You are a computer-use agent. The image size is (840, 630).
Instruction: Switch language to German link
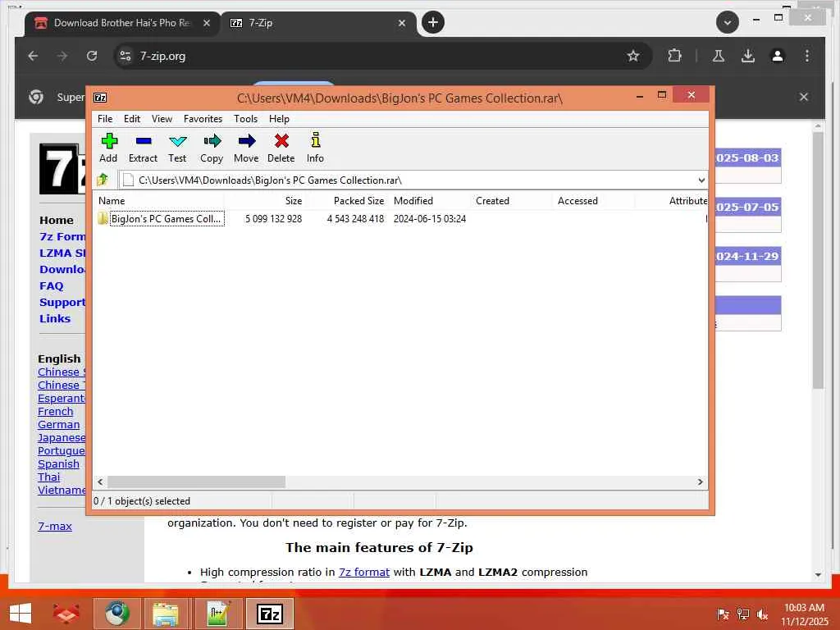click(x=59, y=425)
